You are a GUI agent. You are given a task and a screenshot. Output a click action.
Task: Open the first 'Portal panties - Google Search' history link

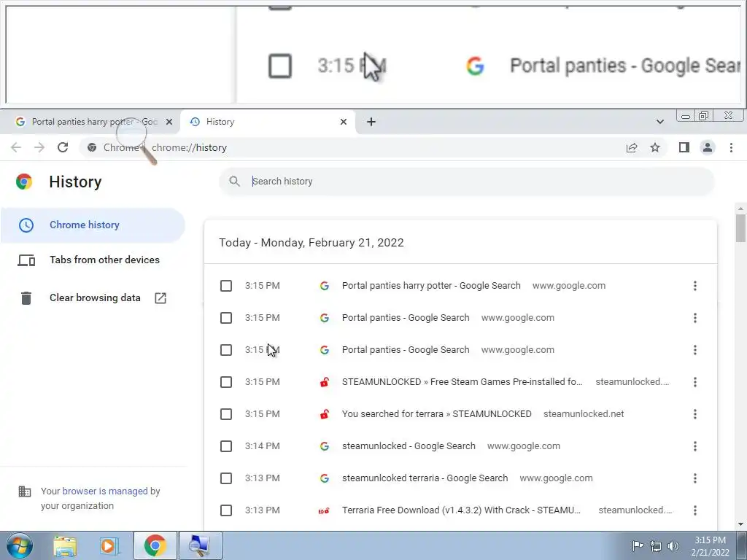click(x=406, y=318)
